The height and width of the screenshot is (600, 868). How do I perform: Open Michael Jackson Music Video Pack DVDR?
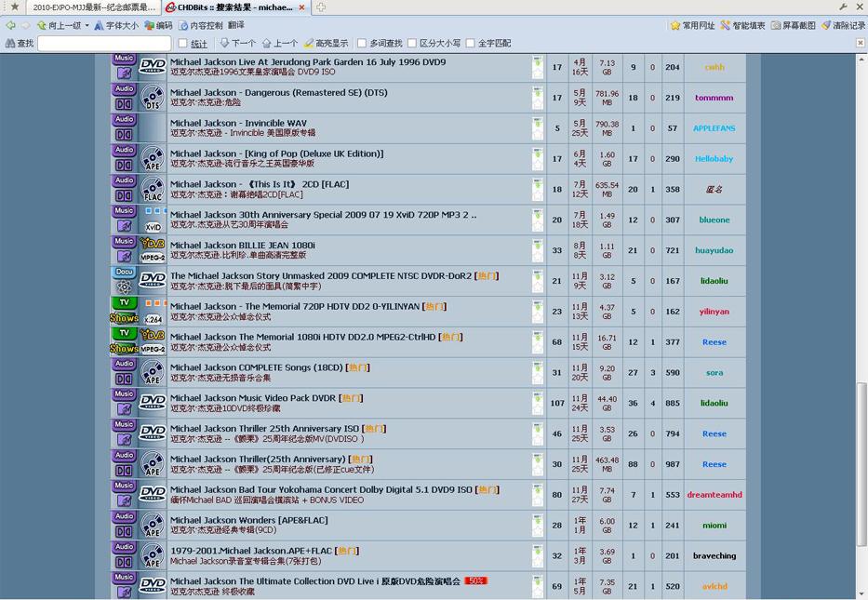[253, 398]
